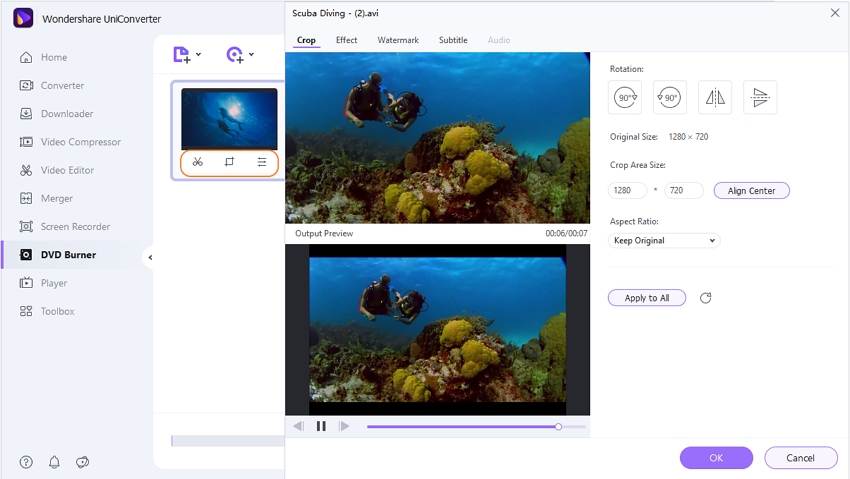Switch to the Merger tool

[46, 198]
